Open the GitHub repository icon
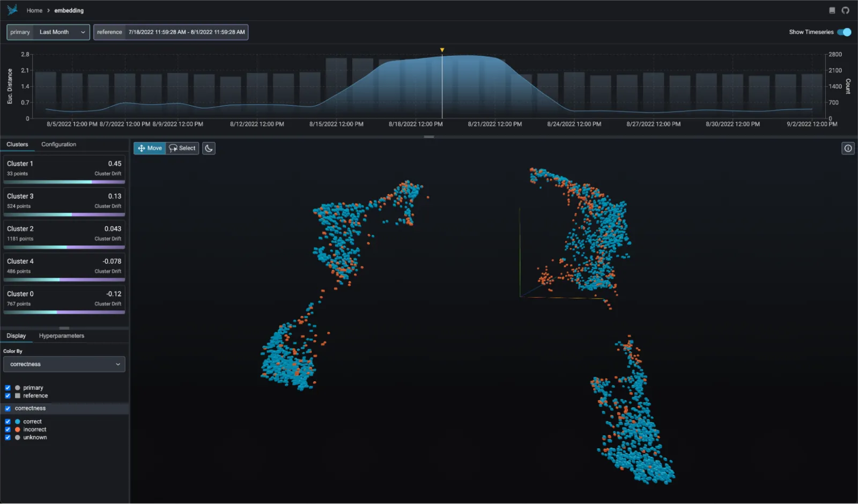 click(x=846, y=10)
